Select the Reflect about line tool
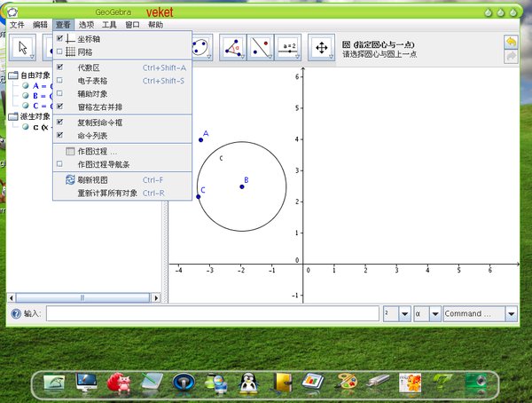Screen dimensions: 532x403 coord(261,47)
